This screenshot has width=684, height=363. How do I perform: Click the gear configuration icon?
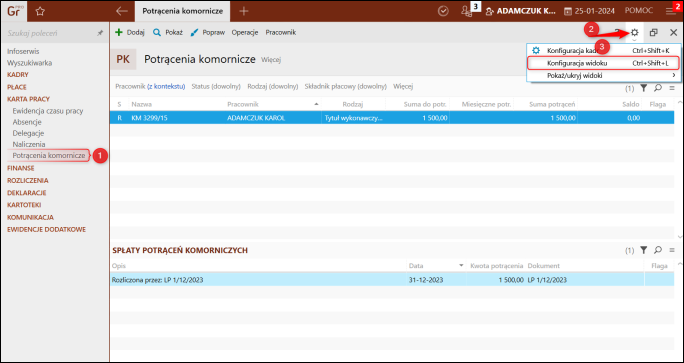click(634, 32)
